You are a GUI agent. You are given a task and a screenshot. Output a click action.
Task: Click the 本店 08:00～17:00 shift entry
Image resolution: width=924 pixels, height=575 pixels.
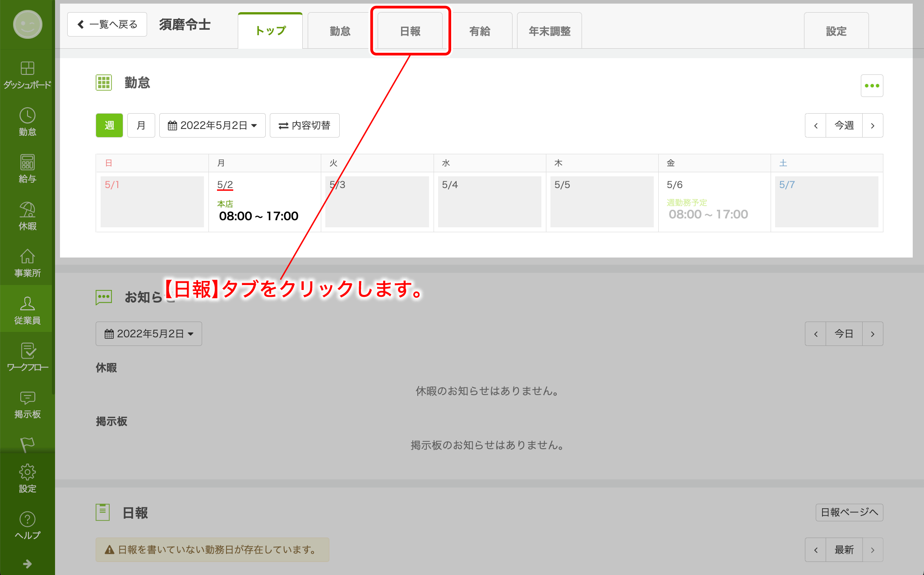258,211
